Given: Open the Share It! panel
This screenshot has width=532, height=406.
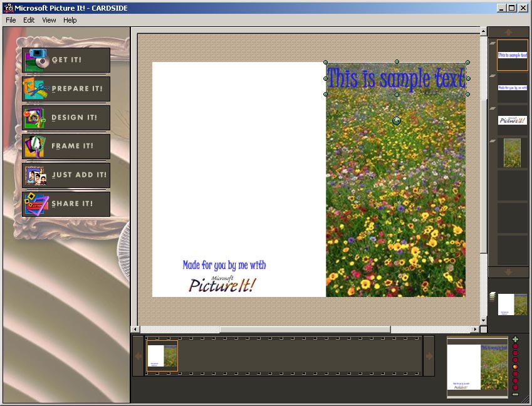Looking at the screenshot, I should pyautogui.click(x=66, y=204).
